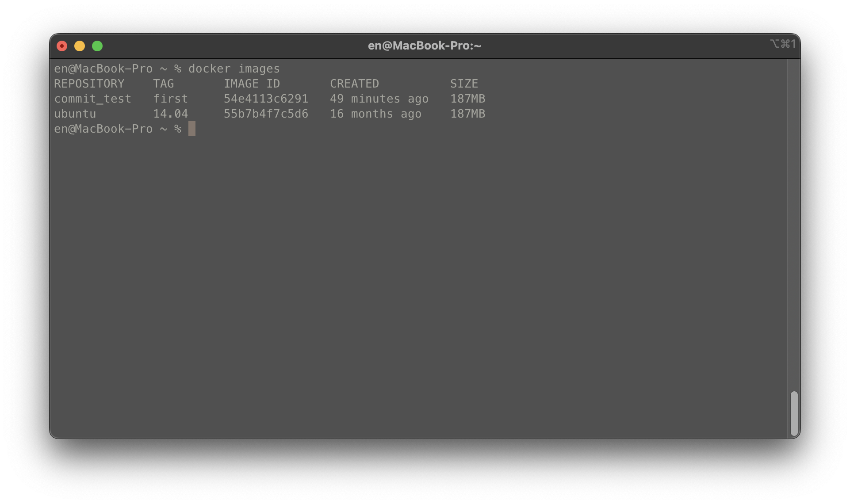Image resolution: width=850 pixels, height=504 pixels.
Task: Click the red close window button
Action: point(62,46)
